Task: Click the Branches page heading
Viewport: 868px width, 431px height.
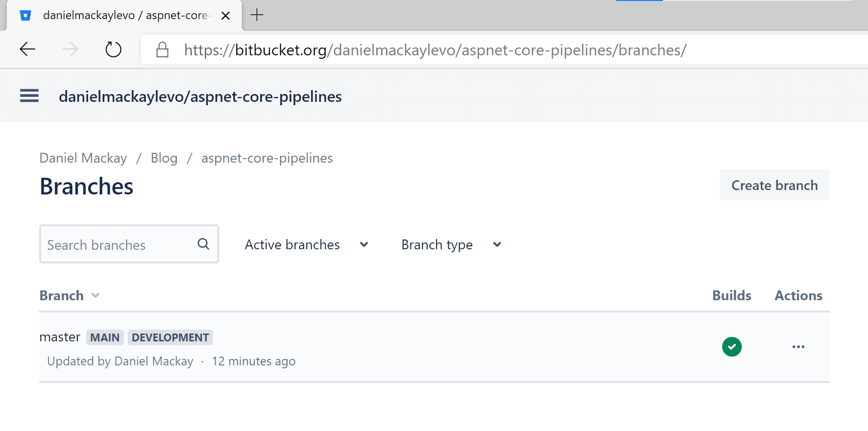Action: (87, 186)
